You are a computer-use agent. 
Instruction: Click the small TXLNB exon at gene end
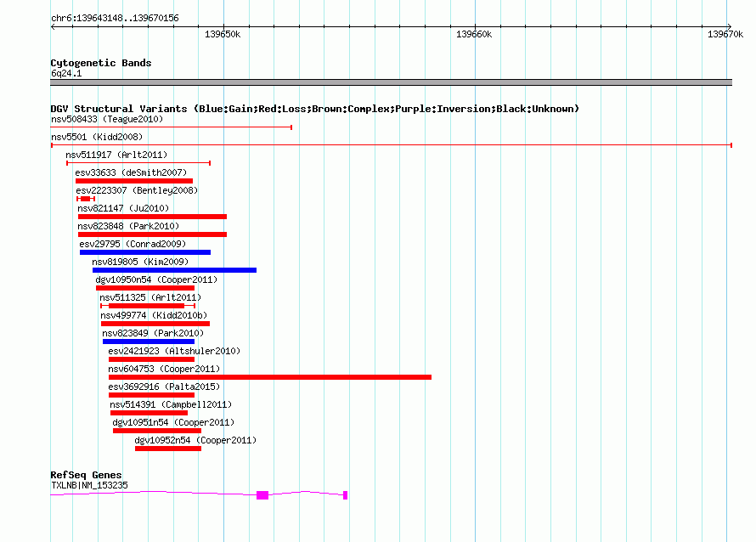tap(345, 495)
